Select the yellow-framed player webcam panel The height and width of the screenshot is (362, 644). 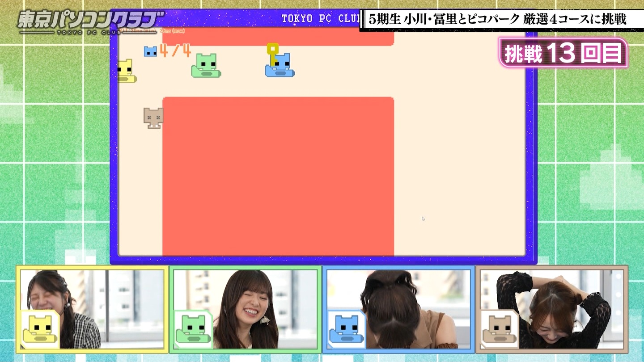(92, 309)
